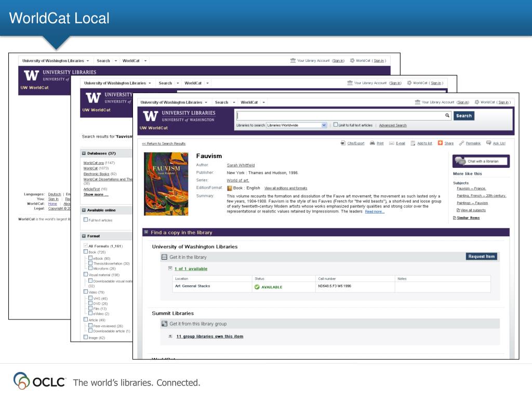532x399 pixels.
Task: Click the Ask Us! speech bubble icon
Action: [x=488, y=143]
